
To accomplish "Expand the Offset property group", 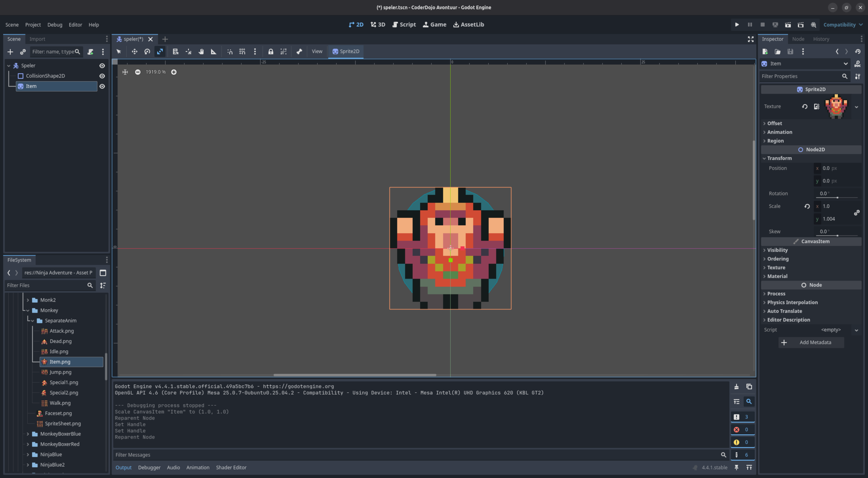I will 811,123.
